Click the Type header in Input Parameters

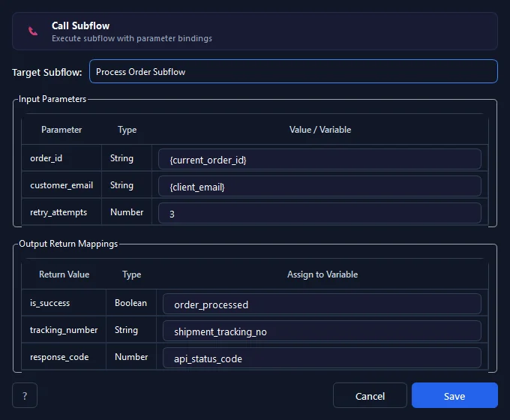(127, 130)
